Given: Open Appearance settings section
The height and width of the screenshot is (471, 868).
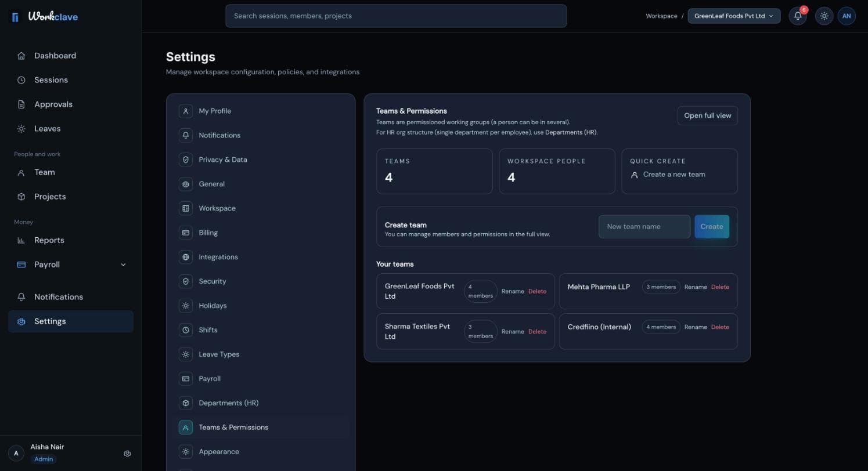Looking at the screenshot, I should click(261, 452).
